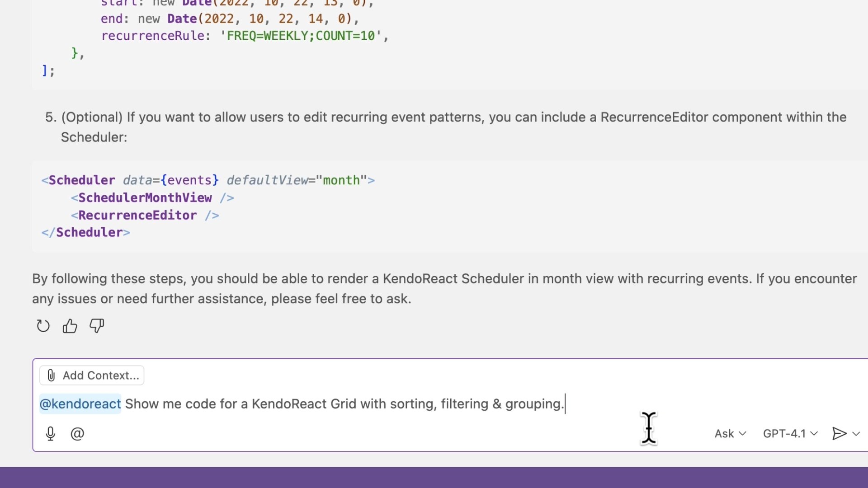
Task: Send the chat message
Action: 839,433
